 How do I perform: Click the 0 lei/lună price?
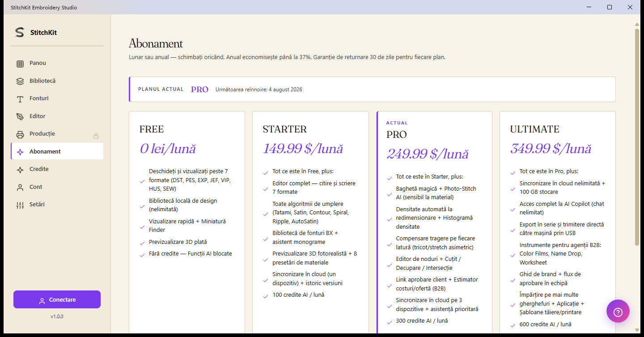168,149
